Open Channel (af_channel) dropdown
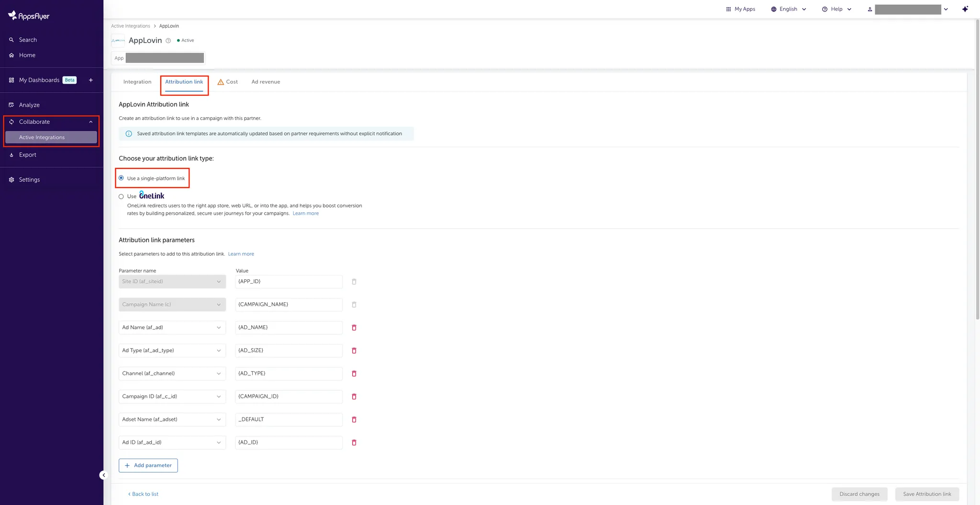 pyautogui.click(x=172, y=373)
